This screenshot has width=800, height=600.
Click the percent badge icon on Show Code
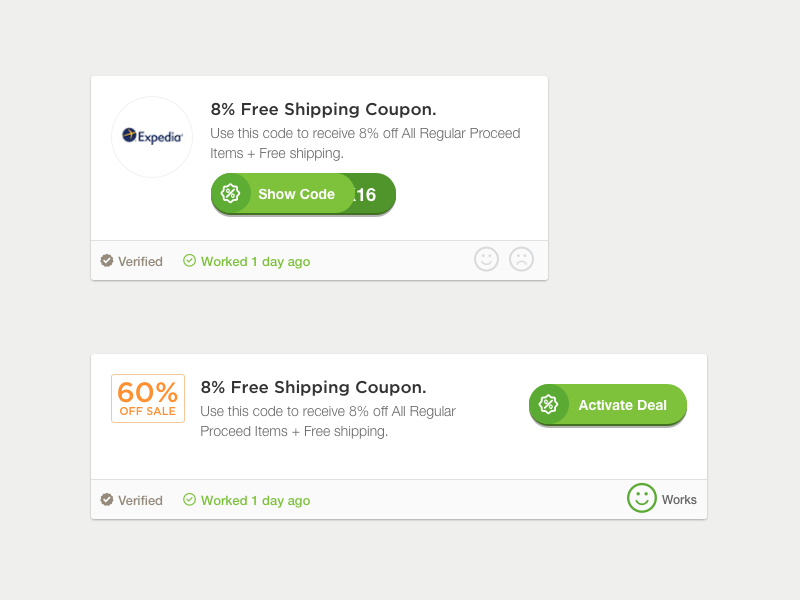click(231, 194)
